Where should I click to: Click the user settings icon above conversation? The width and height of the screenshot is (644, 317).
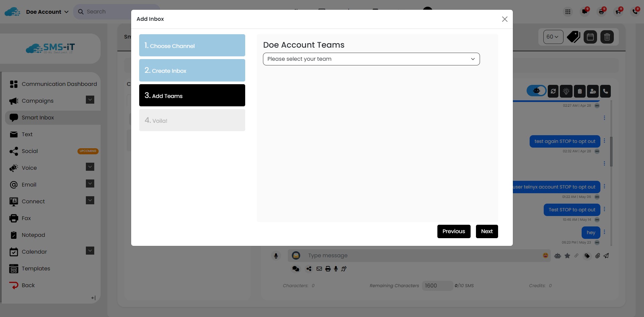(x=593, y=91)
